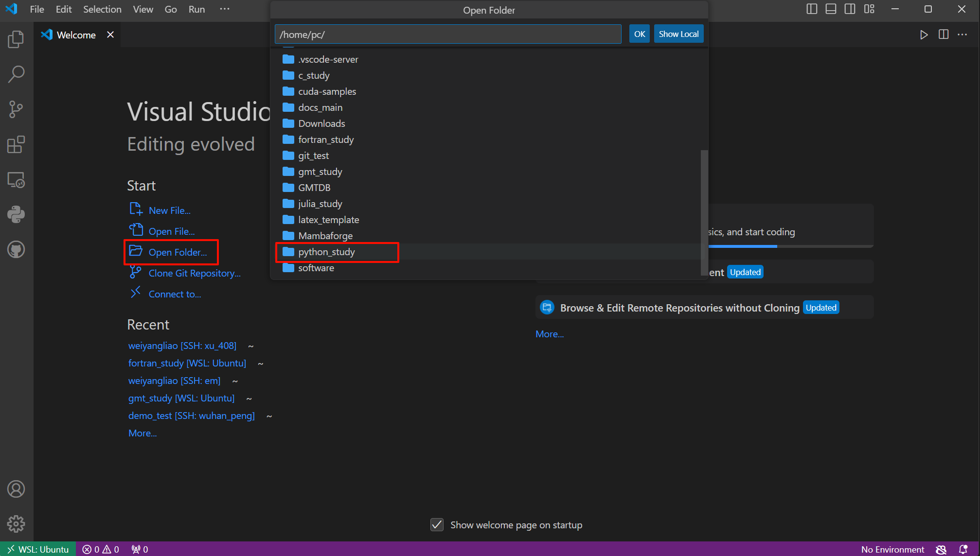Viewport: 980px width, 556px height.
Task: Close the Welcome tab
Action: 110,35
